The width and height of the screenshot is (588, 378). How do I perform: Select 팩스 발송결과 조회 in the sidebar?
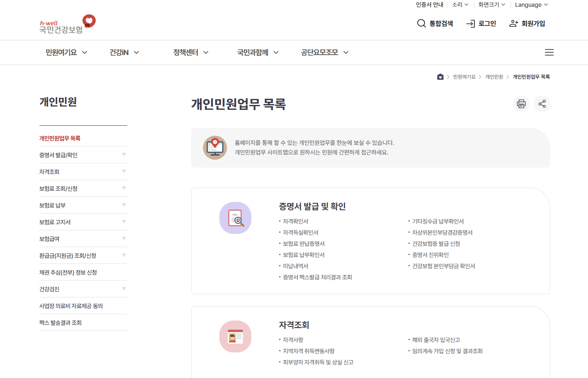61,323
